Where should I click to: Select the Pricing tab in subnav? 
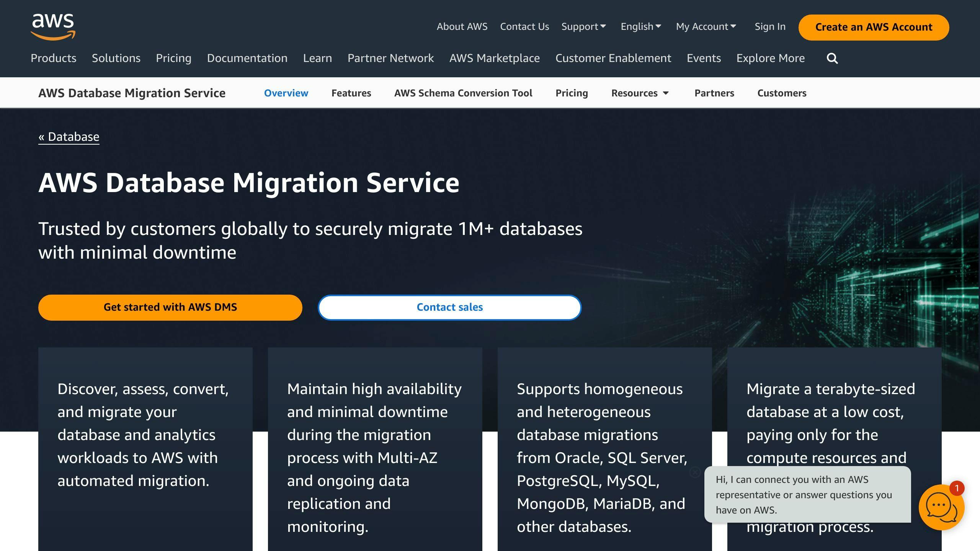[572, 93]
